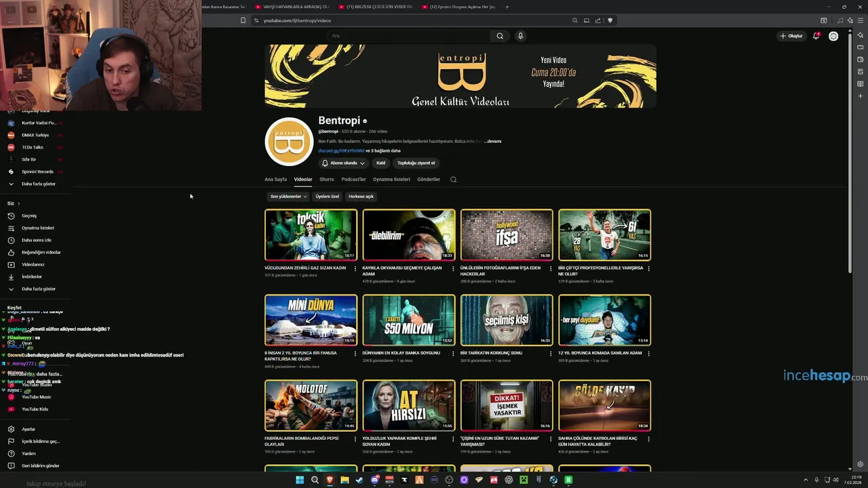Screen dimensions: 868x488
Task: Open TEDx Talks subscription in sidebar
Action: tap(33, 147)
